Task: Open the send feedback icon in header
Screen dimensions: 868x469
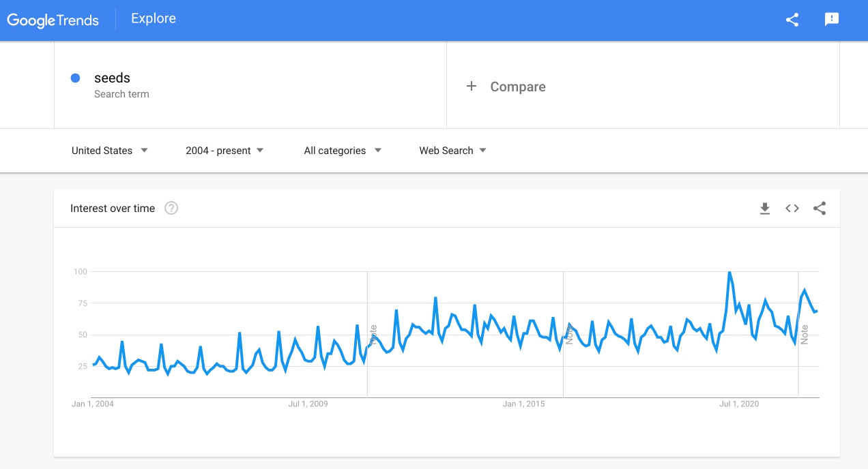Action: point(832,20)
